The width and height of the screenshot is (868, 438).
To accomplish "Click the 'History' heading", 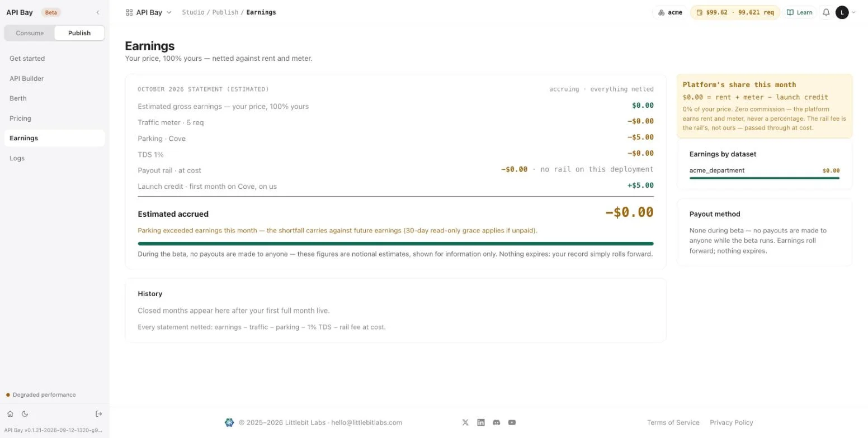I will (150, 294).
